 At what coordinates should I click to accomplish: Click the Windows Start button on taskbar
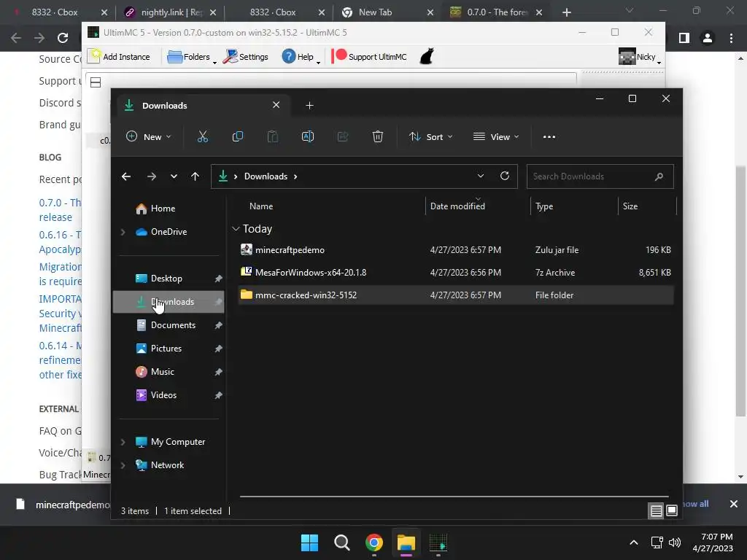pyautogui.click(x=309, y=542)
